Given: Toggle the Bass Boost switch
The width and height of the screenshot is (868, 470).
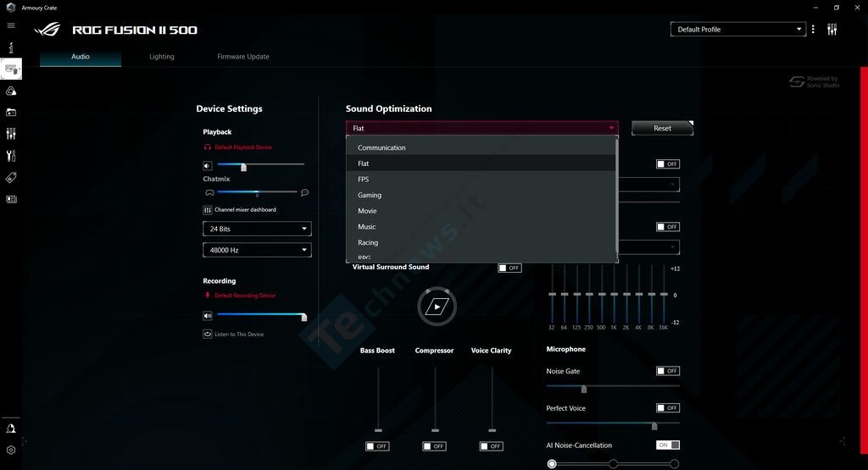Looking at the screenshot, I should pyautogui.click(x=377, y=446).
